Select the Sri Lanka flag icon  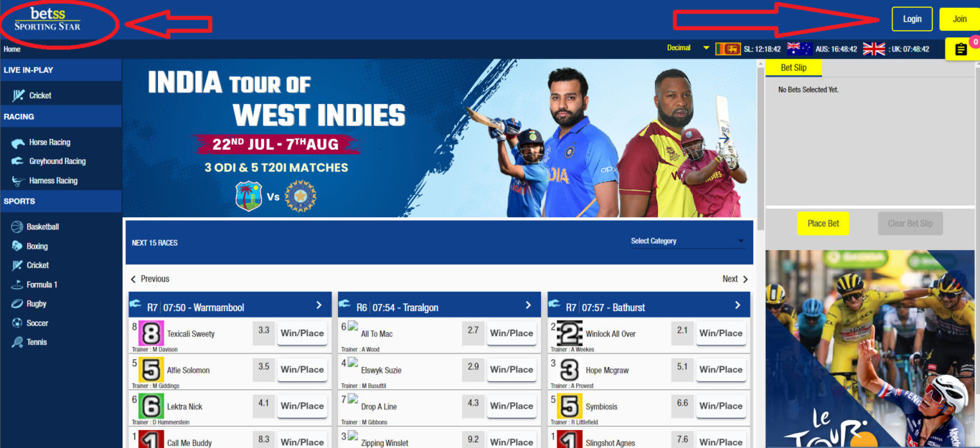pyautogui.click(x=728, y=49)
